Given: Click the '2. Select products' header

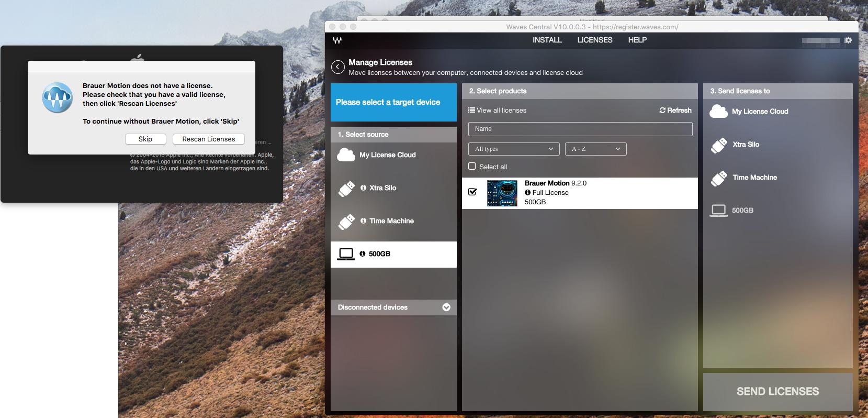Looking at the screenshot, I should (580, 91).
